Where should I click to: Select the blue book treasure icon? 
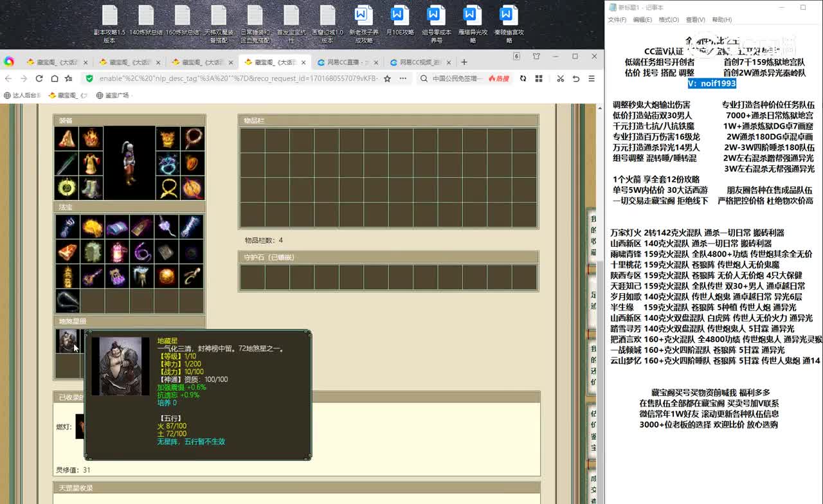tap(117, 226)
